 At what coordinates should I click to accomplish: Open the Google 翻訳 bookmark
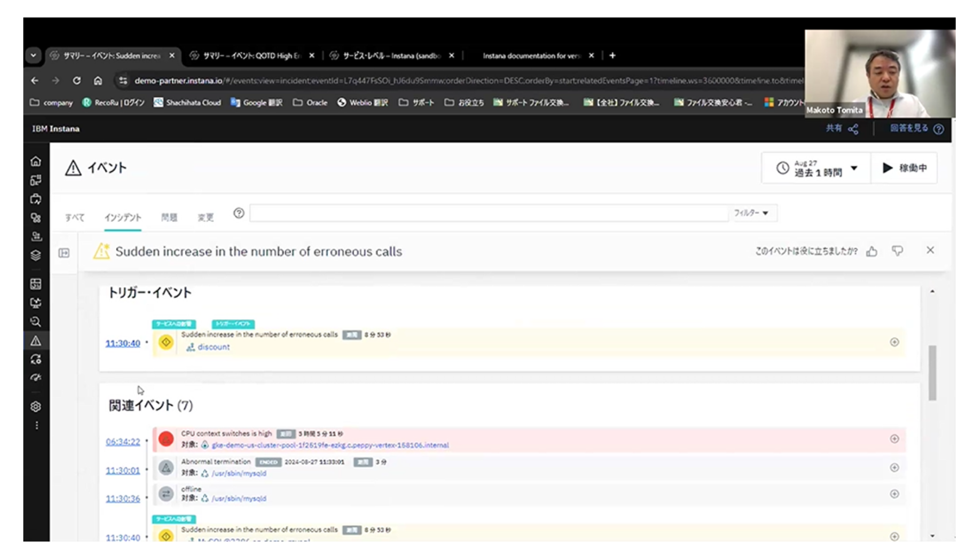pos(256,102)
